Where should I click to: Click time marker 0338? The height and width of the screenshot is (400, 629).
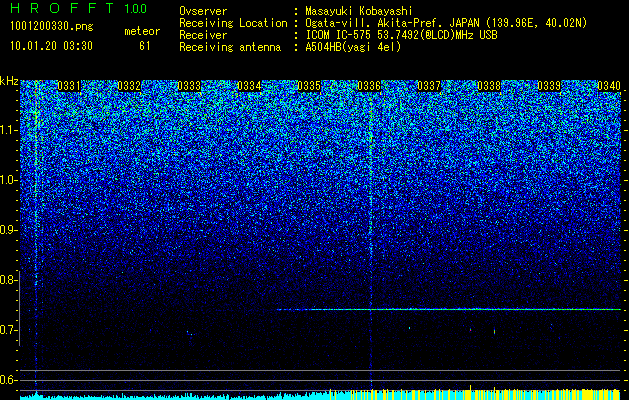[489, 86]
